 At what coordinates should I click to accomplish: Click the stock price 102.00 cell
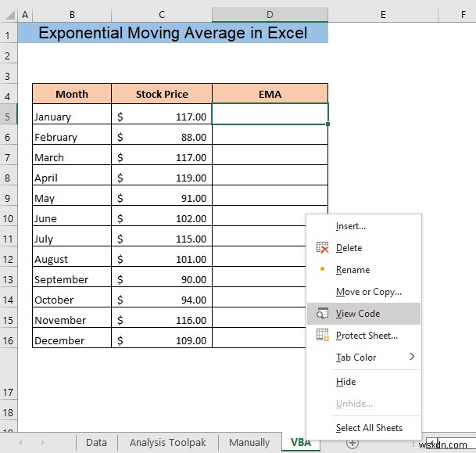162,216
